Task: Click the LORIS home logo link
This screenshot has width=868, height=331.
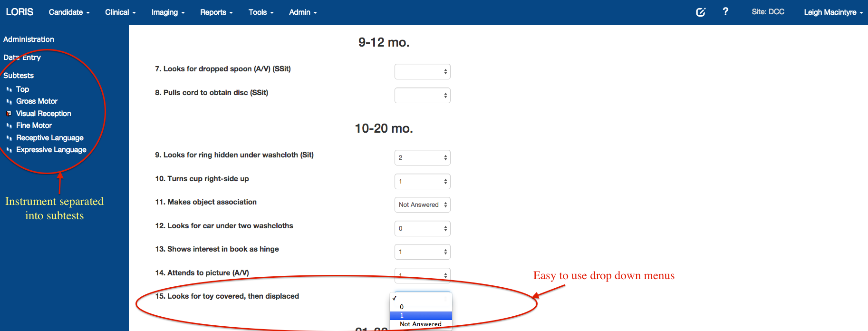Action: coord(19,12)
